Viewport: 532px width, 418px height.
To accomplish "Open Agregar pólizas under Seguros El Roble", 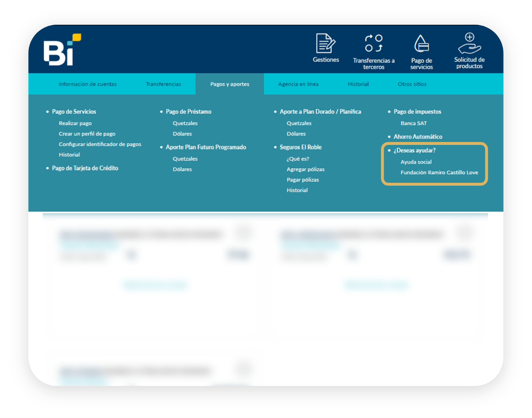I will tap(306, 169).
